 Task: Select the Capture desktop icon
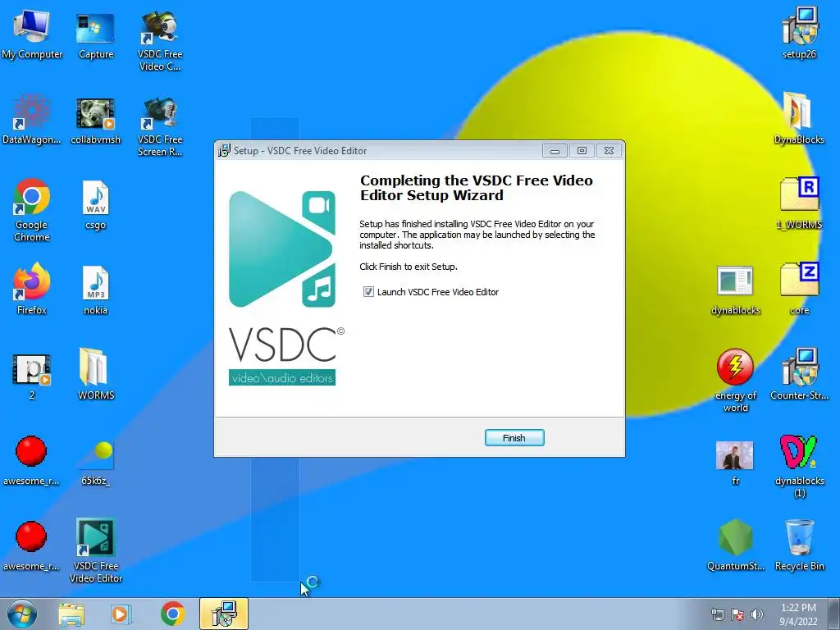coord(95,34)
